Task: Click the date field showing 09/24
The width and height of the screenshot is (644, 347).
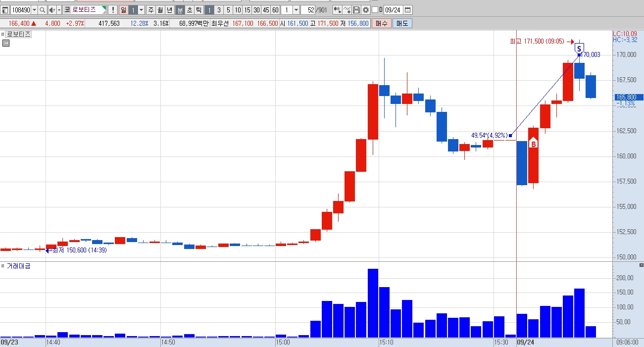Action: pos(393,10)
